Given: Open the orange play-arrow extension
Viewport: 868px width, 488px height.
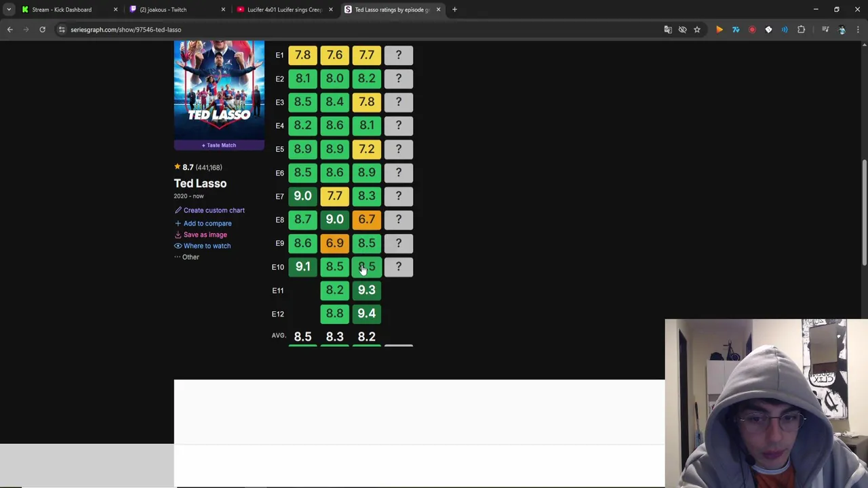Looking at the screenshot, I should [719, 29].
